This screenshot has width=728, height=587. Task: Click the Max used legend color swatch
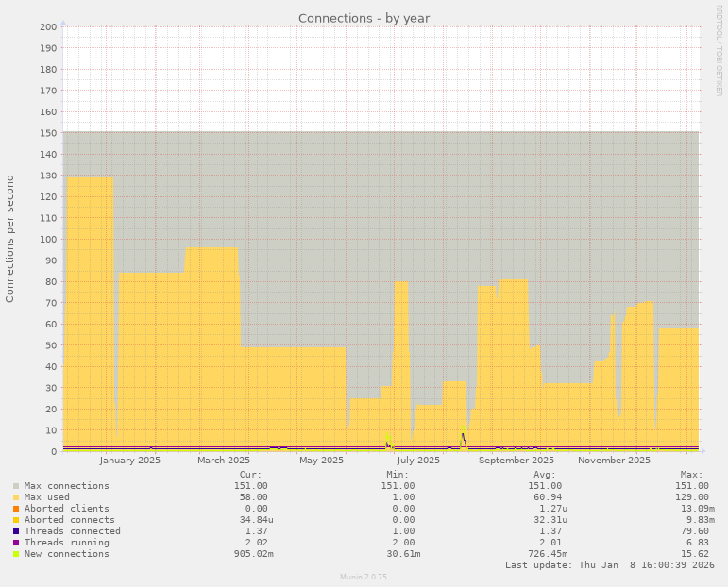pyautogui.click(x=16, y=497)
